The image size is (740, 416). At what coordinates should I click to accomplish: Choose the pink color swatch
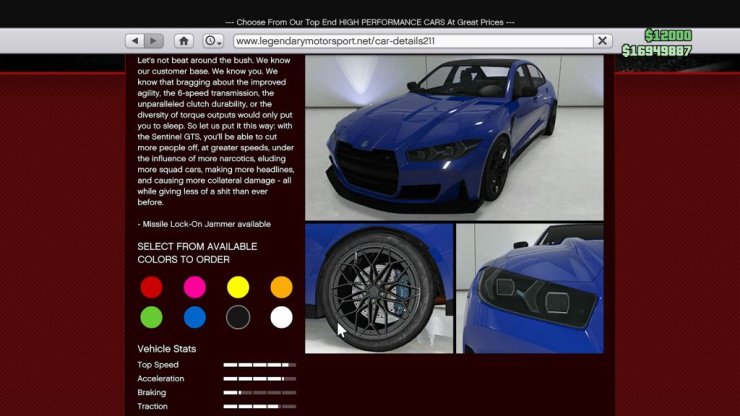pyautogui.click(x=194, y=288)
